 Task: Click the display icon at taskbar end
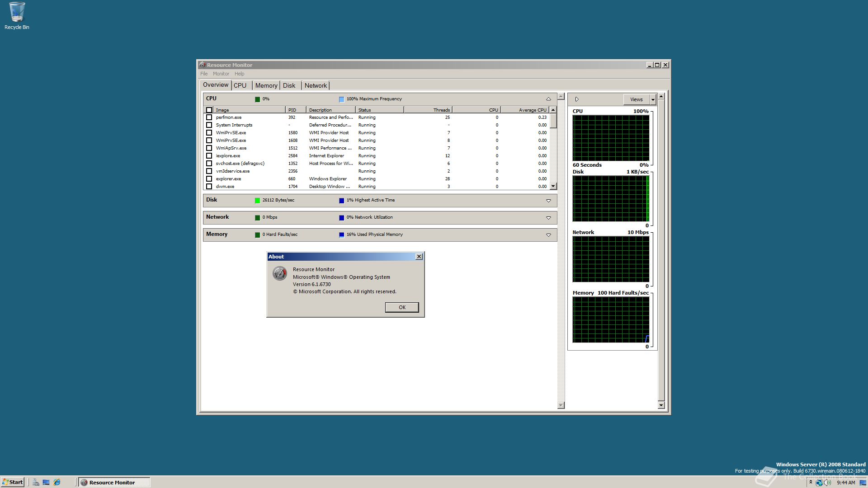(x=863, y=483)
